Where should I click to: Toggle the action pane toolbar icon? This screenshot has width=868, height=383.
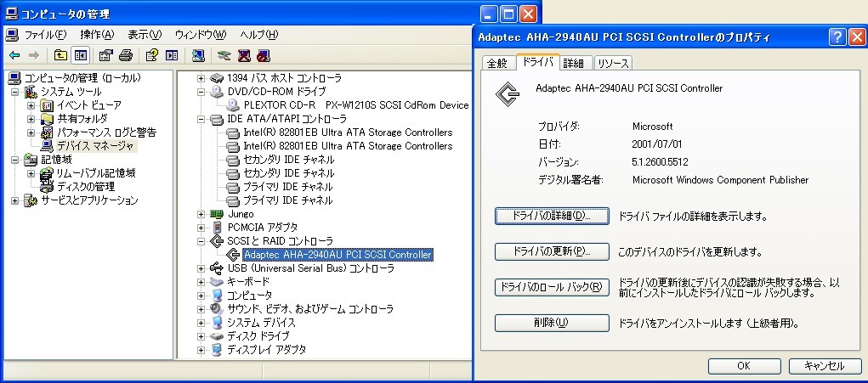click(x=173, y=55)
